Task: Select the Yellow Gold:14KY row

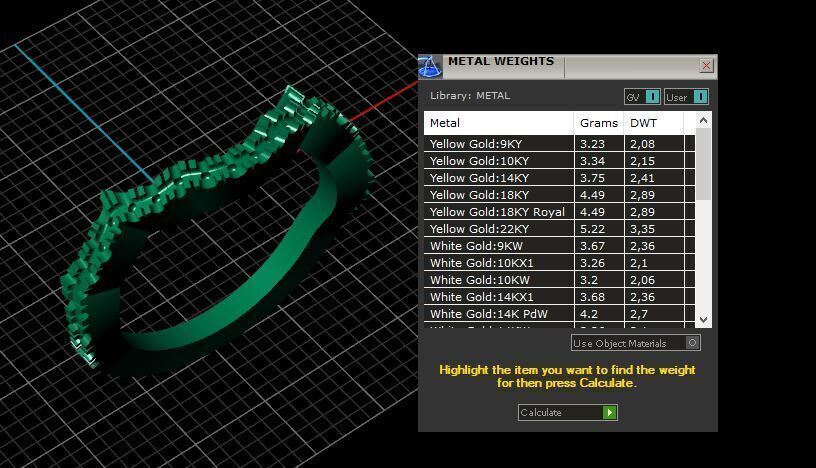Action: (x=559, y=178)
